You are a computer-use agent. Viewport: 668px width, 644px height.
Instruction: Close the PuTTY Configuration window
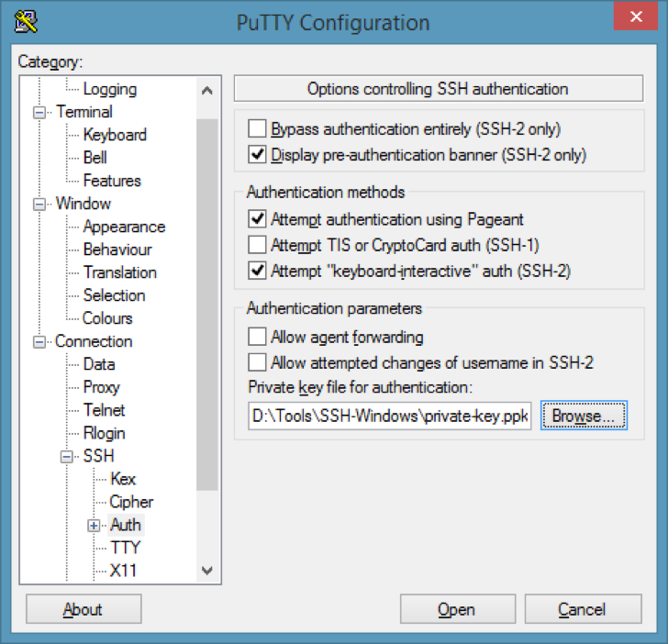click(636, 17)
